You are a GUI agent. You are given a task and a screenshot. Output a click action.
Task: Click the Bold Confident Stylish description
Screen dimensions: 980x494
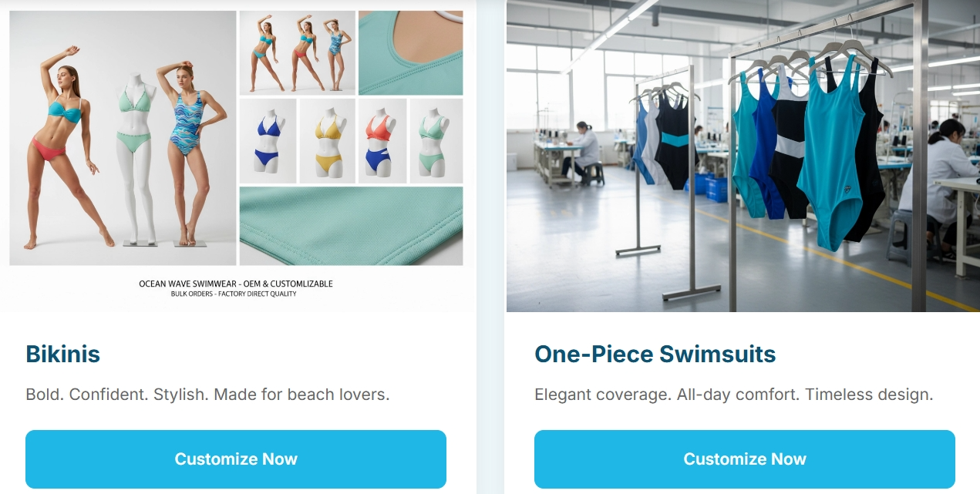207,395
